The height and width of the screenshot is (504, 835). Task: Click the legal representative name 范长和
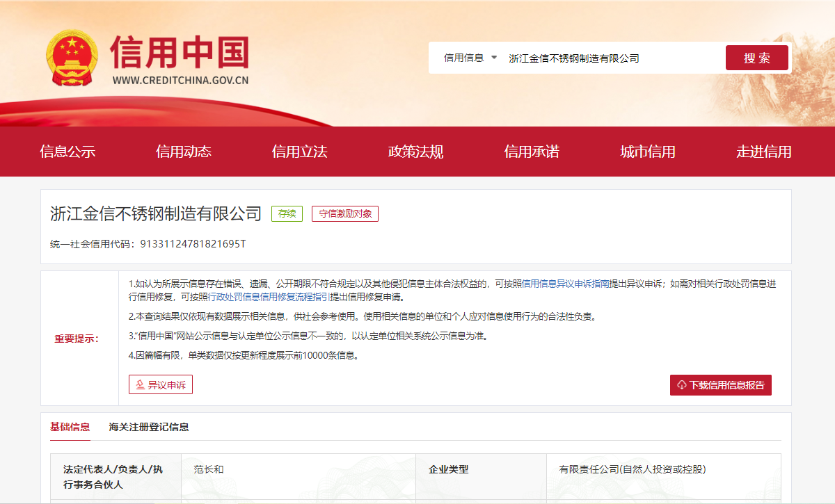pos(209,470)
